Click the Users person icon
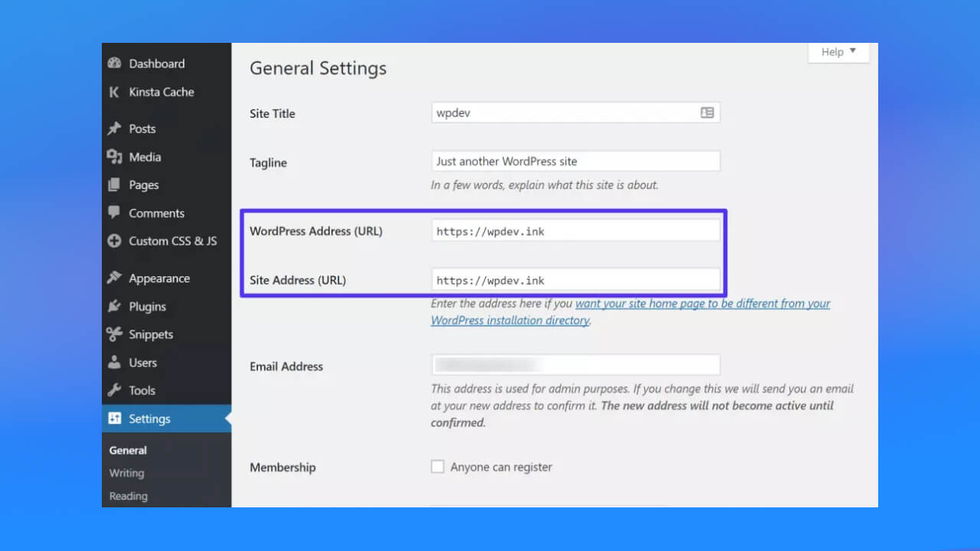Screen dimensions: 980x551 (x=114, y=362)
